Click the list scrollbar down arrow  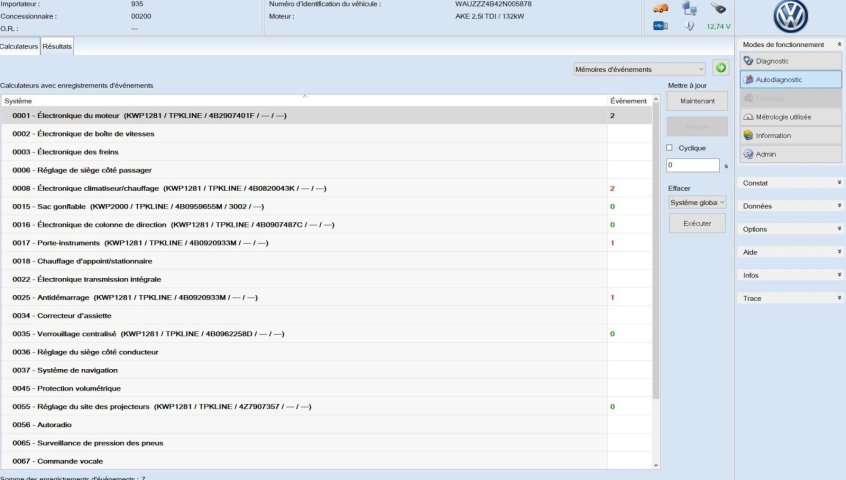tap(656, 465)
